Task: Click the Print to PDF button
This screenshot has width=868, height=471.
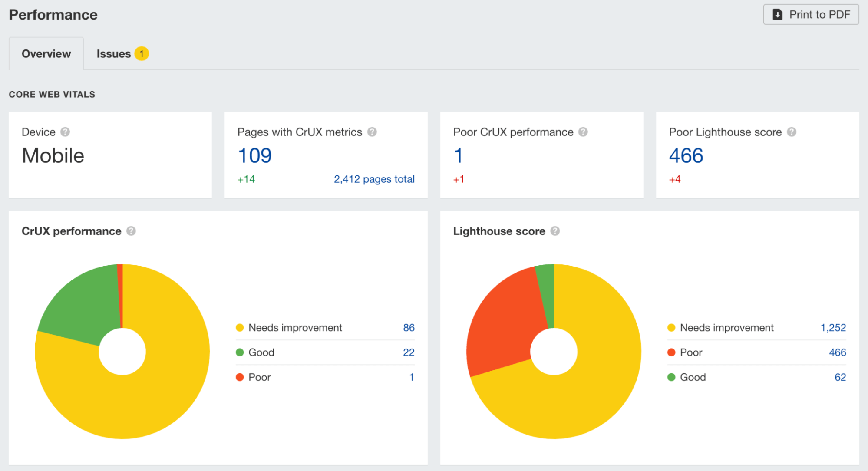Action: point(811,14)
